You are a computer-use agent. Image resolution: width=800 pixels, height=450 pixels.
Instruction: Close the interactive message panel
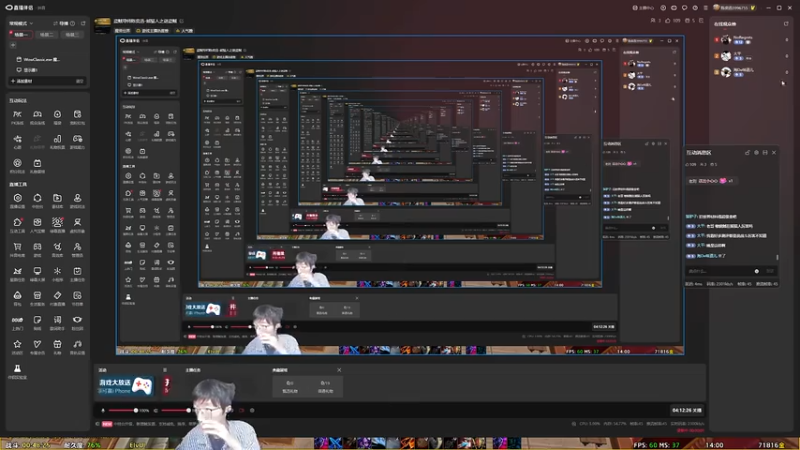point(774,153)
